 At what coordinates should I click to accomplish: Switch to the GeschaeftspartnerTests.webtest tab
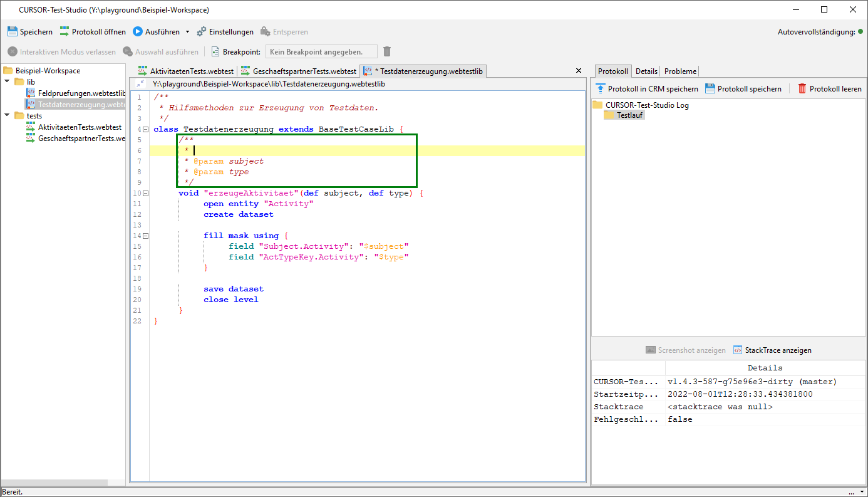[299, 71]
